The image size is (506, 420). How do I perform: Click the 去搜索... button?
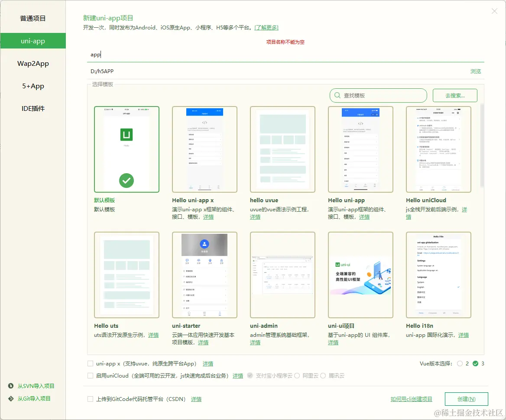(x=455, y=96)
